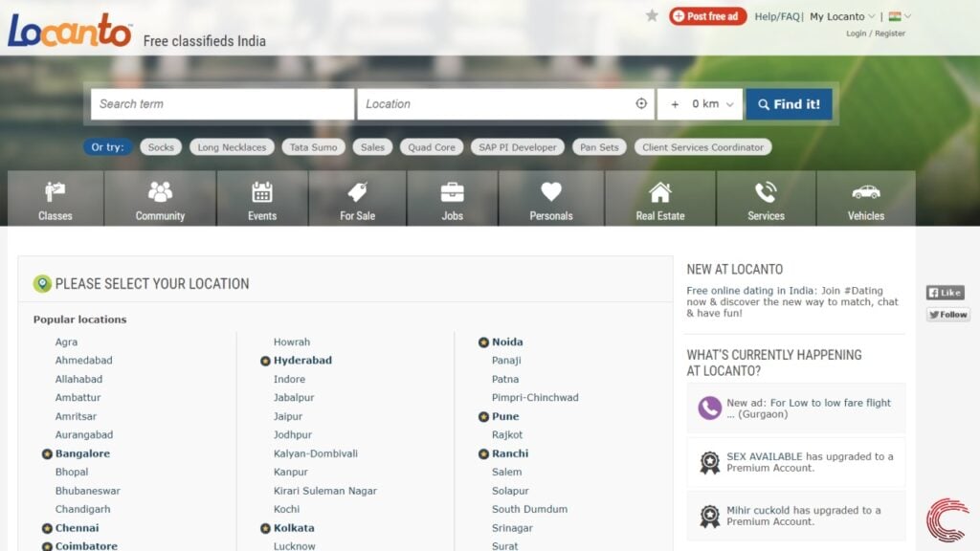Choose South Dumdum from popular locations

pos(529,509)
